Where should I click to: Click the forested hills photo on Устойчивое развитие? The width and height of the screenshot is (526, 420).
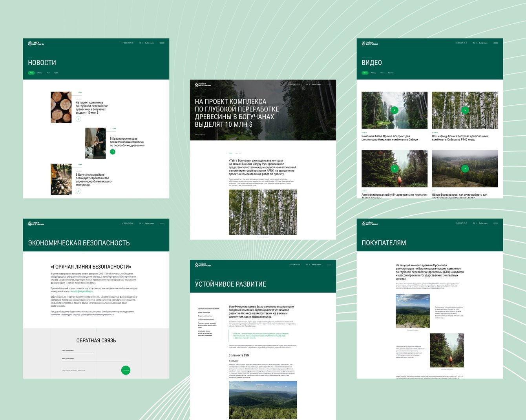(x=263, y=400)
